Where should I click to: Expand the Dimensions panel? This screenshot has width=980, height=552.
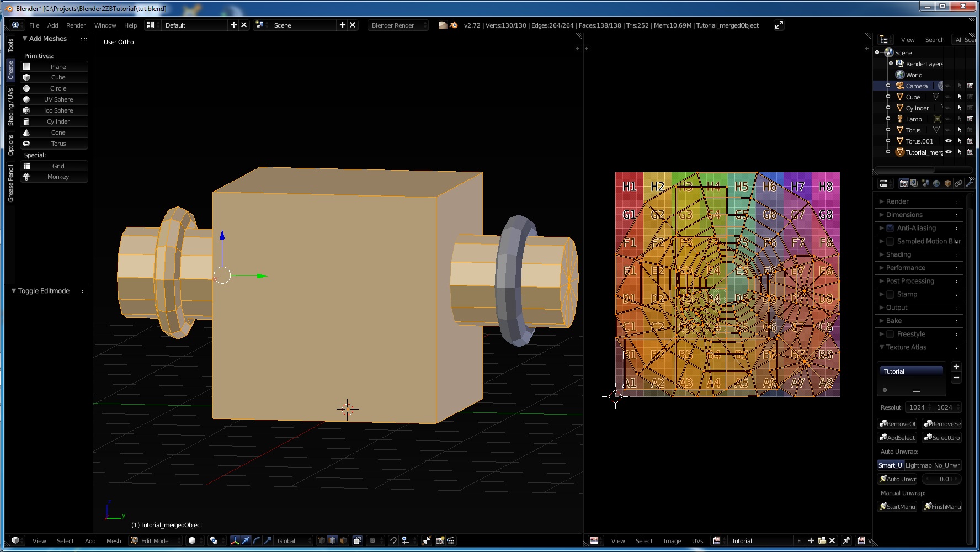(x=904, y=215)
